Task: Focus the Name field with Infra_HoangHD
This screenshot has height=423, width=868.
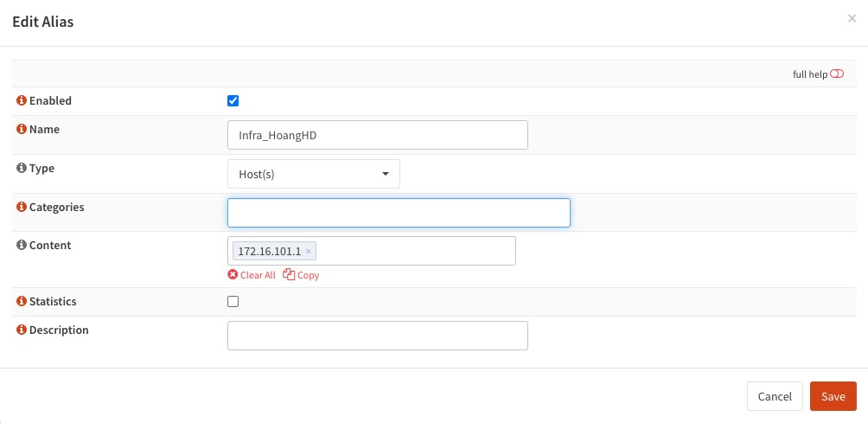Action: click(x=378, y=135)
